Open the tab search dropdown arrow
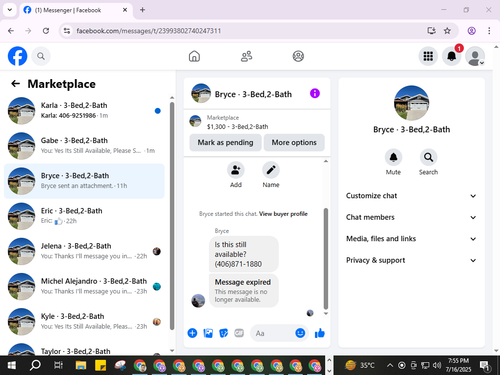Viewport: 500px width, 375px height. tap(10, 10)
